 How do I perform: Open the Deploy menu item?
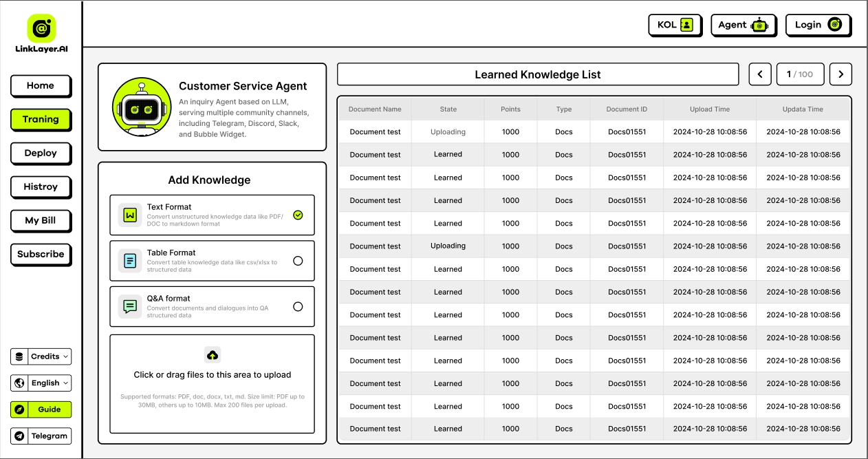[x=41, y=153]
